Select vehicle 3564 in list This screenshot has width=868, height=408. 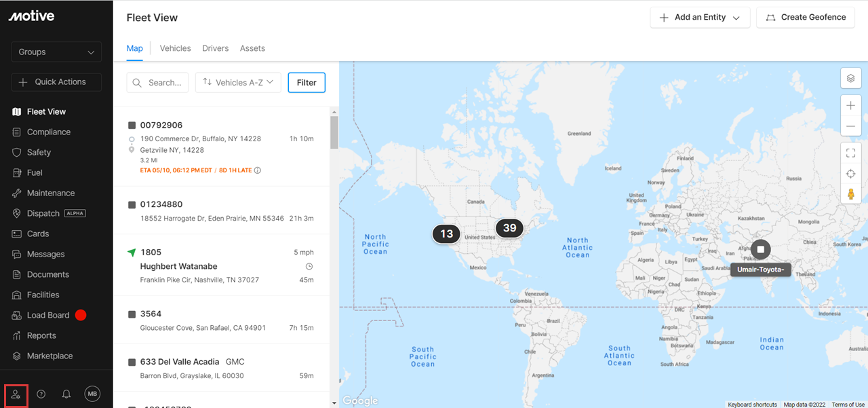click(221, 320)
